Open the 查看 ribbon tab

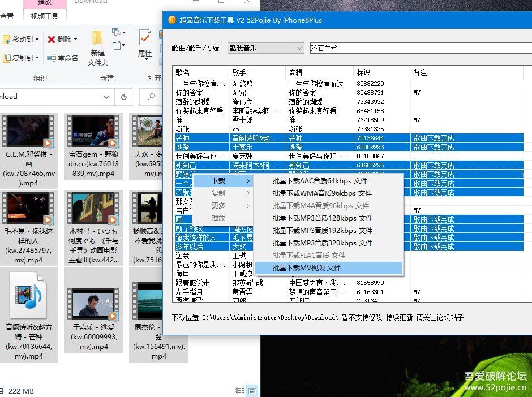[x=7, y=16]
